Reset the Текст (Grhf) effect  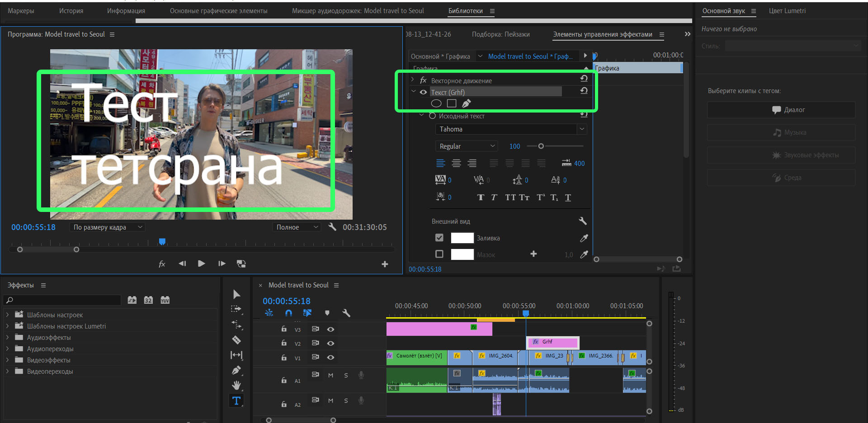(584, 91)
